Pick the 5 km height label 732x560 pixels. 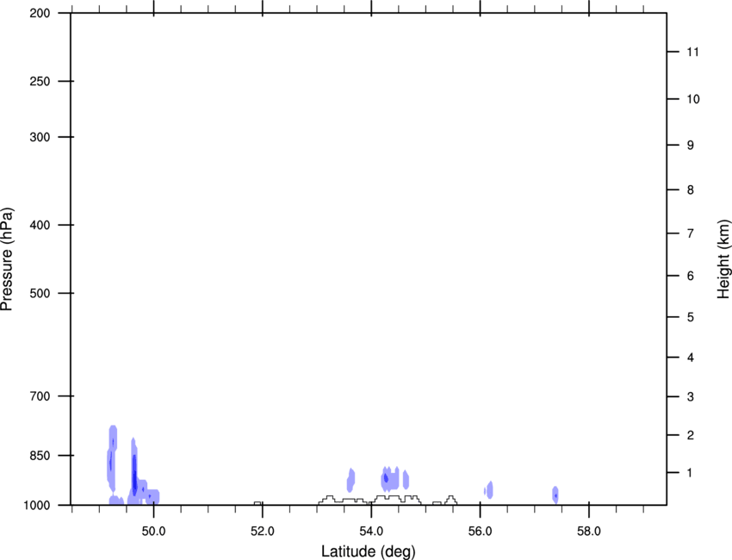tap(691, 317)
